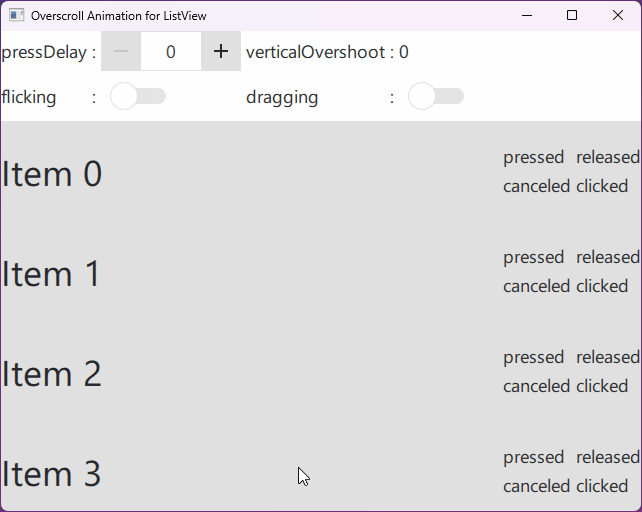Click 'clicked' label of Item 0
642x512 pixels.
(602, 186)
